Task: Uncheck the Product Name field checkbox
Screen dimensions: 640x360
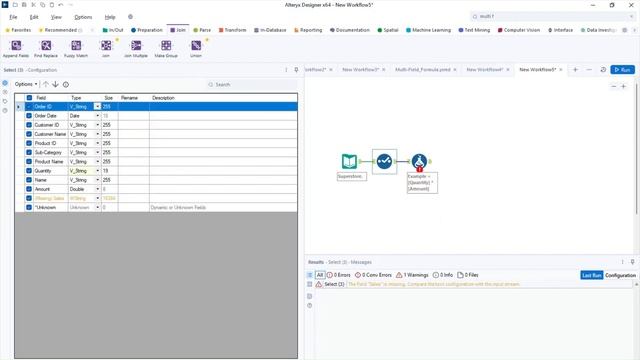Action: click(x=29, y=162)
